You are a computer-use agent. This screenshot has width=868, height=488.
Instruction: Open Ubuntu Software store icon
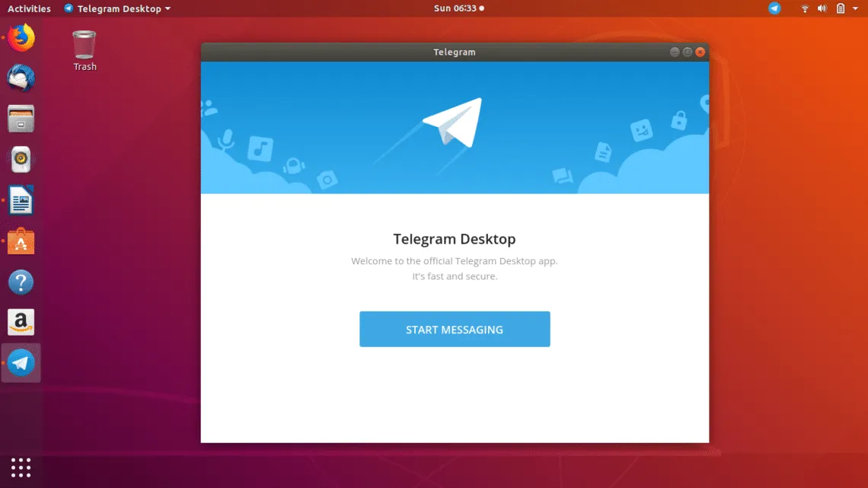21,242
